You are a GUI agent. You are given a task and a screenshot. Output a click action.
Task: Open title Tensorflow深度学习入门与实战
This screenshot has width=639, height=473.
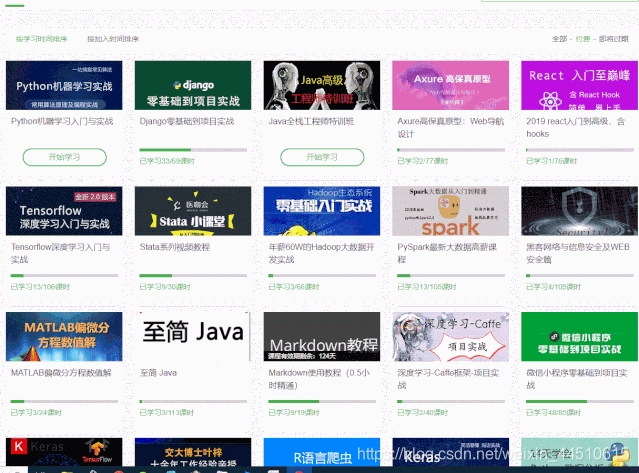pyautogui.click(x=60, y=253)
